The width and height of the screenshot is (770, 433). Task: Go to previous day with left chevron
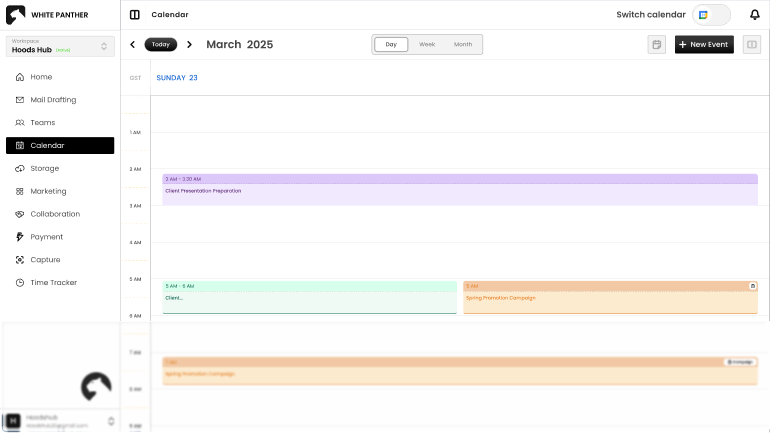tap(132, 45)
